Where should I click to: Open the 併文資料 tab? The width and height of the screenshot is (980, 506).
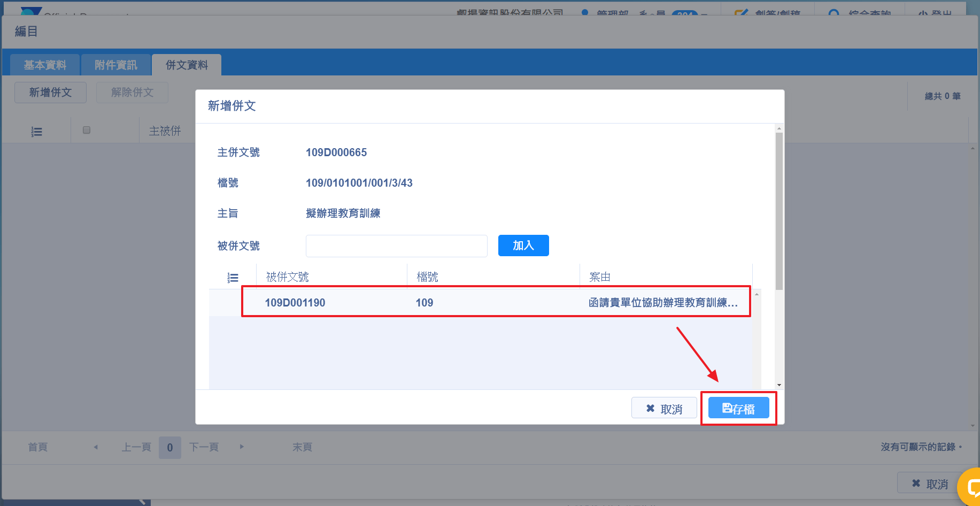pyautogui.click(x=187, y=65)
